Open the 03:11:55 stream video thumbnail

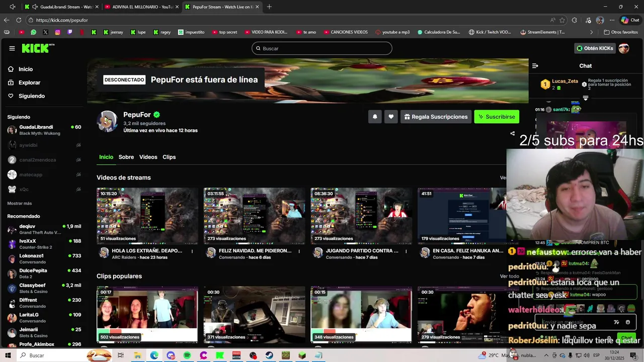click(x=254, y=216)
